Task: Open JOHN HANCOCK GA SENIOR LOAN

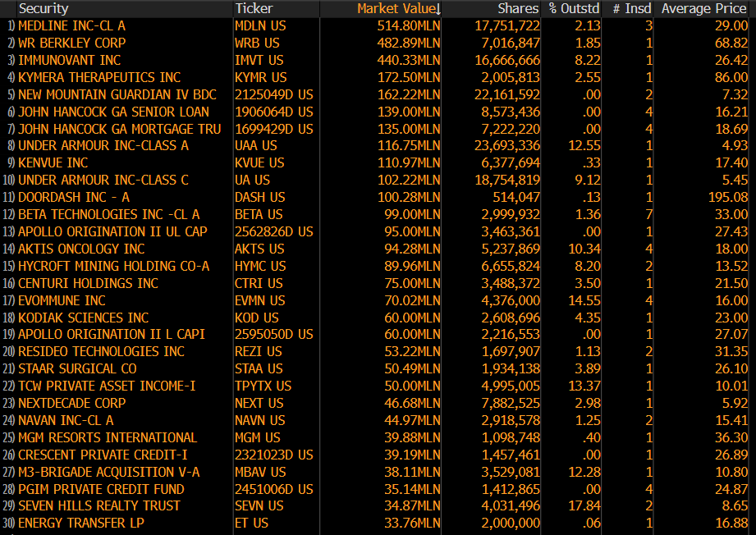Action: (x=114, y=112)
